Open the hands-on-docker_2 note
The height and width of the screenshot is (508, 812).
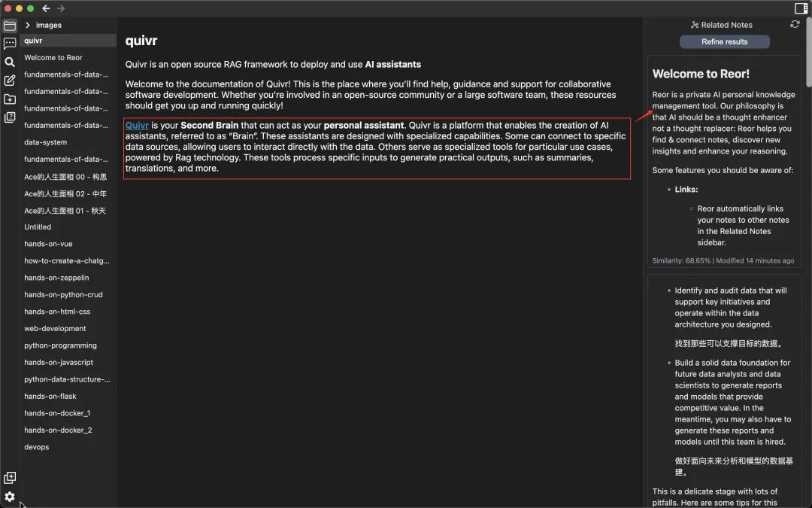click(x=68, y=430)
